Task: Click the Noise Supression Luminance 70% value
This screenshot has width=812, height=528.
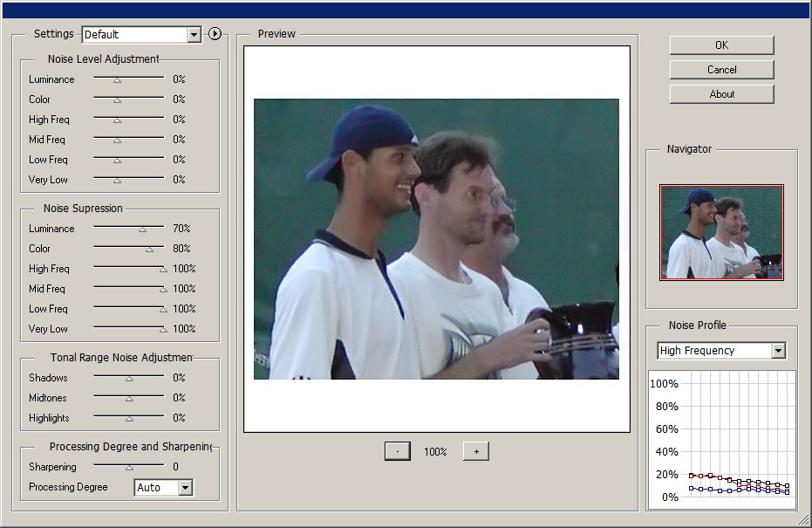Action: (x=181, y=229)
